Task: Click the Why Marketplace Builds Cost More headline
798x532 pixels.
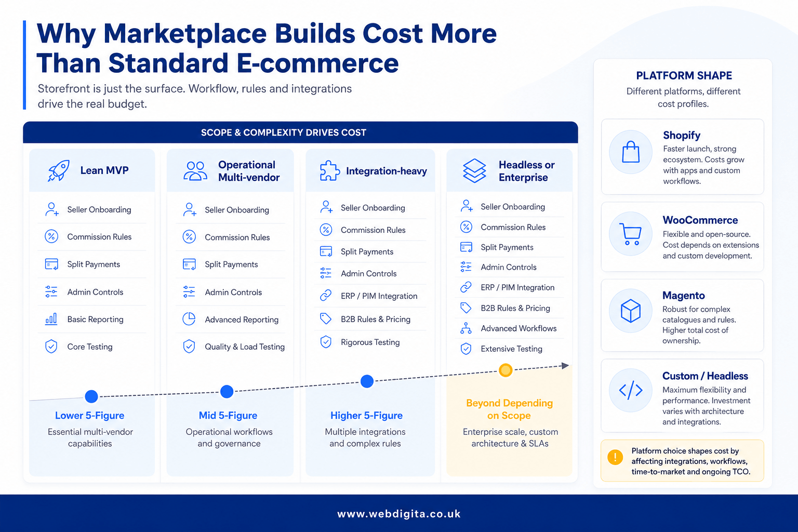Action: tap(267, 48)
